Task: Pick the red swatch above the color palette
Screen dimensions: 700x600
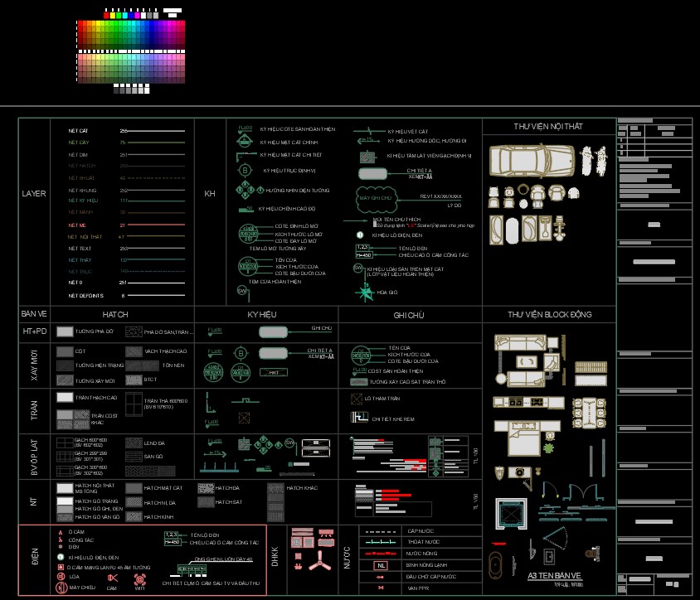Action: (106, 15)
